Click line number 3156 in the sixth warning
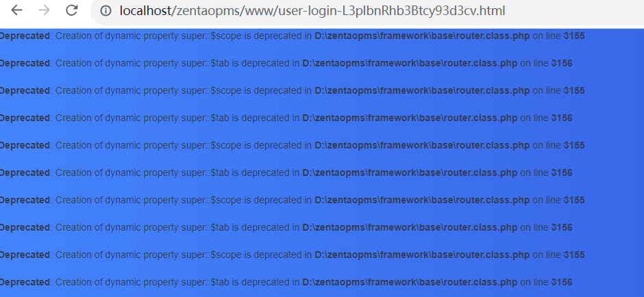This screenshot has height=297, width=644. (561, 172)
